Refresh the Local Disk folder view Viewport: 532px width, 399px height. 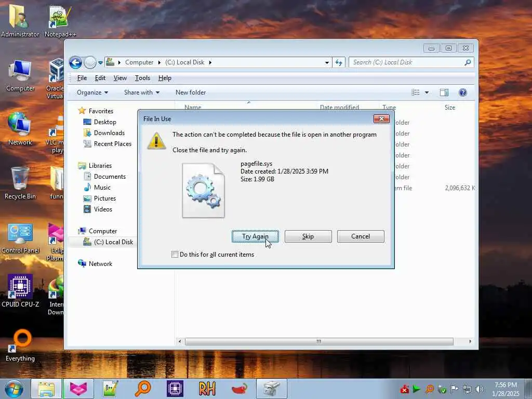pyautogui.click(x=339, y=62)
